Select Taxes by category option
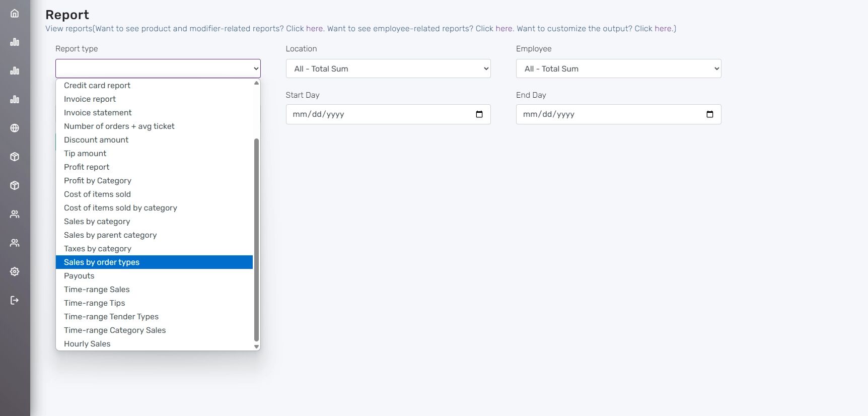This screenshot has height=416, width=868. click(154, 249)
